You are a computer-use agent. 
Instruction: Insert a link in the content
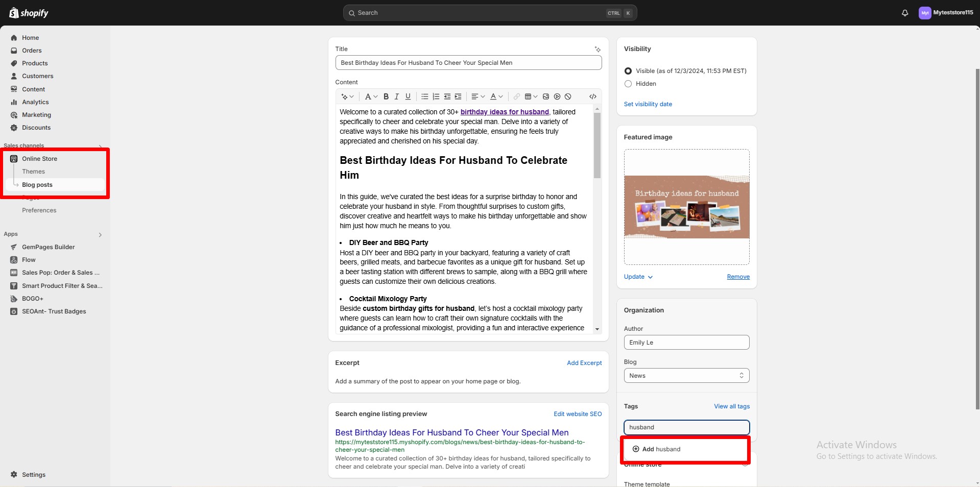(517, 96)
